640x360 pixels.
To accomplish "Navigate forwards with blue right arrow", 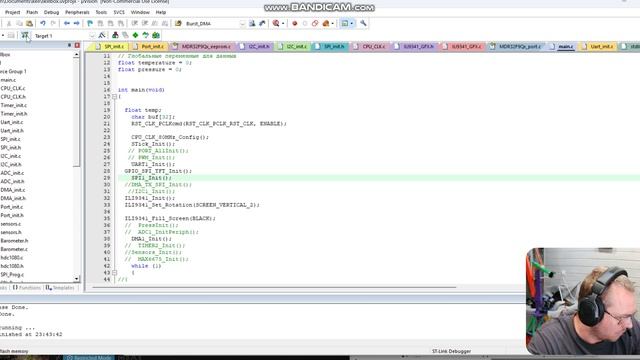I will click(76, 24).
